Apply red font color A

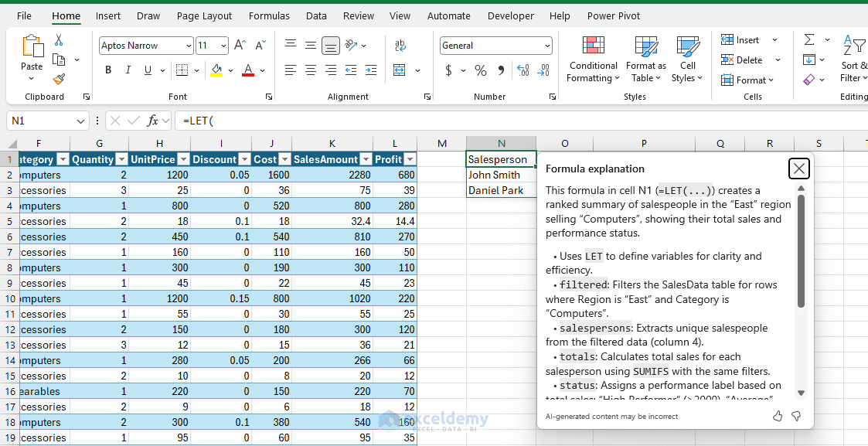click(x=248, y=70)
